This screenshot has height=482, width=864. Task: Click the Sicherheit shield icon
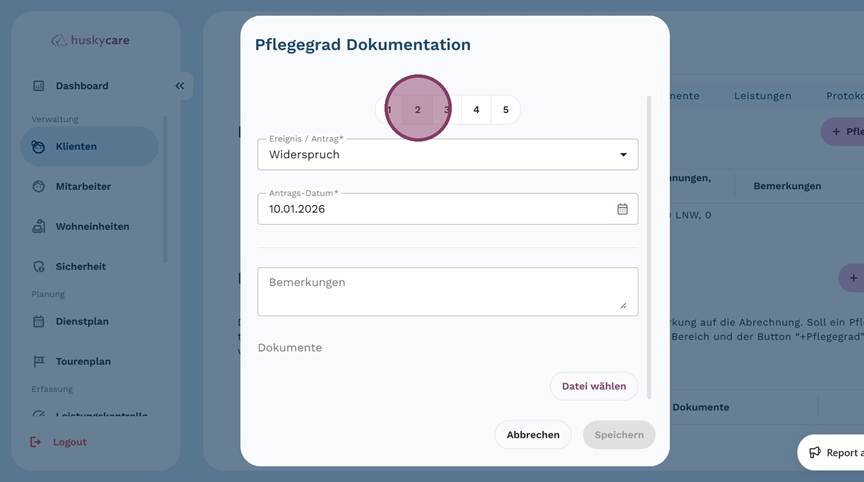[x=39, y=267]
